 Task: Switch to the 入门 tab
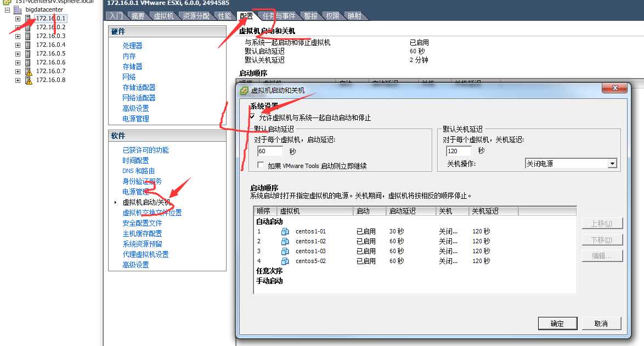pyautogui.click(x=116, y=16)
